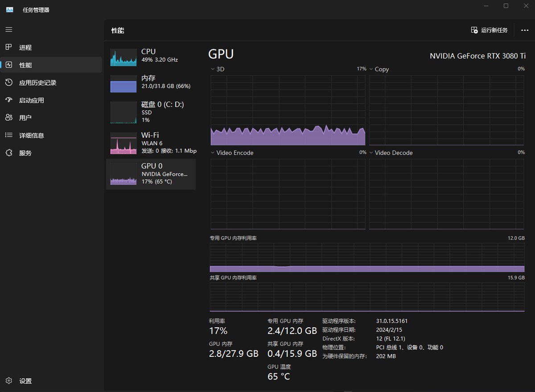Open the 服务 page
The height and width of the screenshot is (392, 535).
(51, 153)
